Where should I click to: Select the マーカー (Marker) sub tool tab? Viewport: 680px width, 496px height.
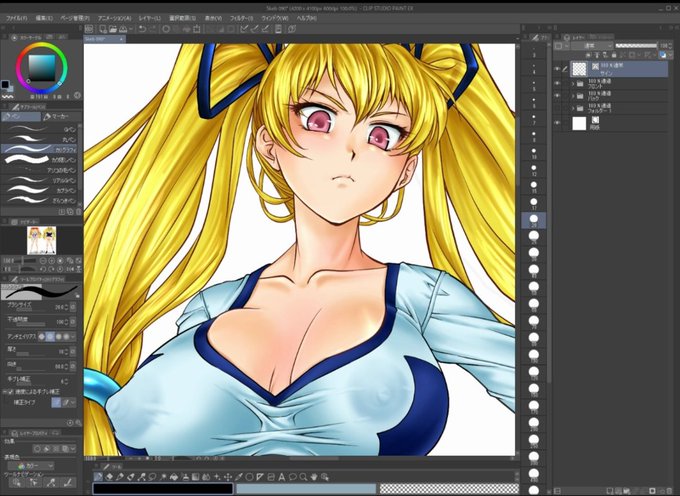[x=61, y=117]
